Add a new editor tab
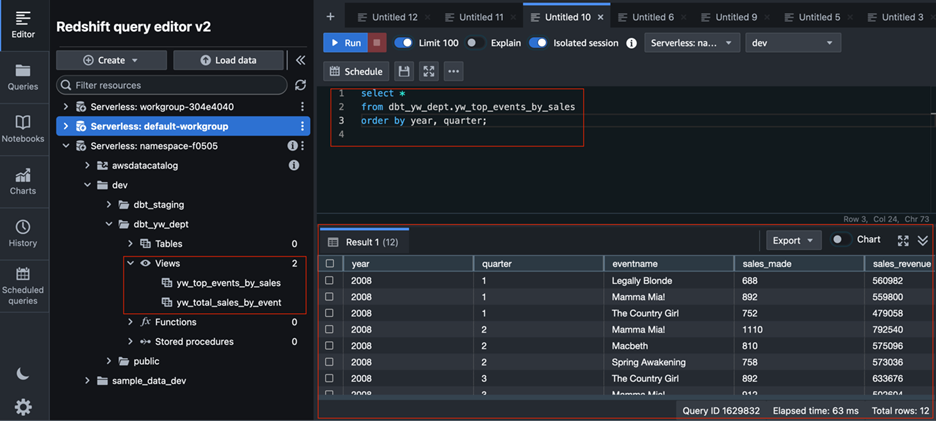936x421 pixels. pyautogui.click(x=331, y=17)
